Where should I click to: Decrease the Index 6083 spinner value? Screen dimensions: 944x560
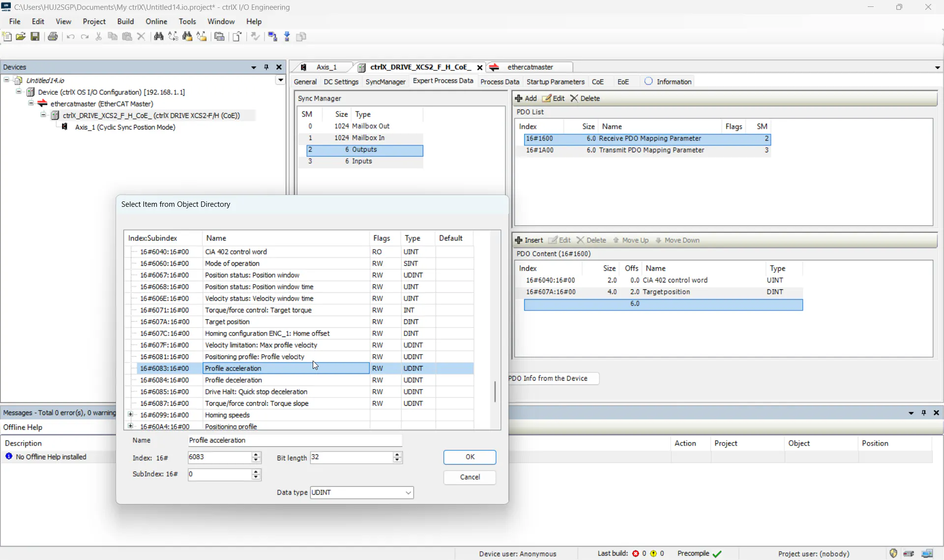tap(256, 460)
